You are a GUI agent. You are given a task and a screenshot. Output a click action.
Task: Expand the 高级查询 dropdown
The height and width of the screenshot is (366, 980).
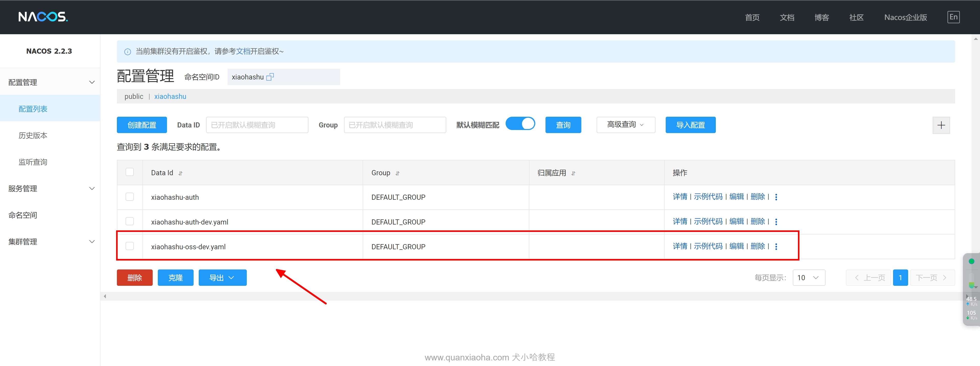626,125
